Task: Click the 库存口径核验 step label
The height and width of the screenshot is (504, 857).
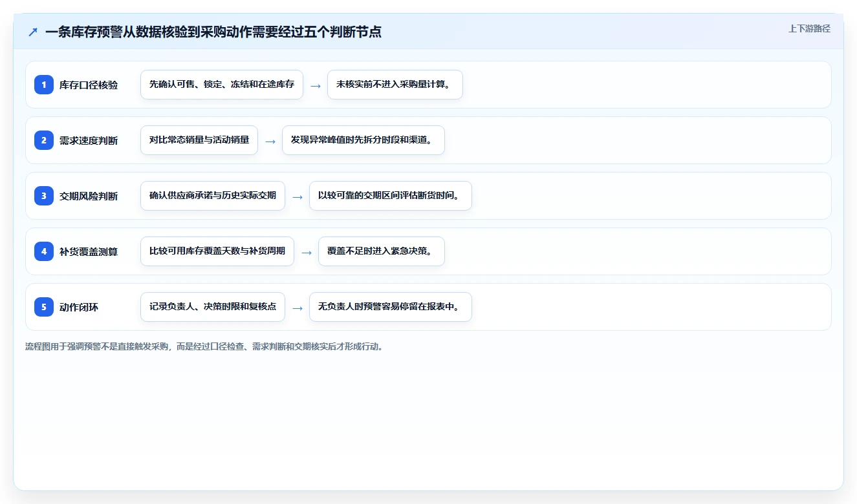Action: click(x=89, y=85)
